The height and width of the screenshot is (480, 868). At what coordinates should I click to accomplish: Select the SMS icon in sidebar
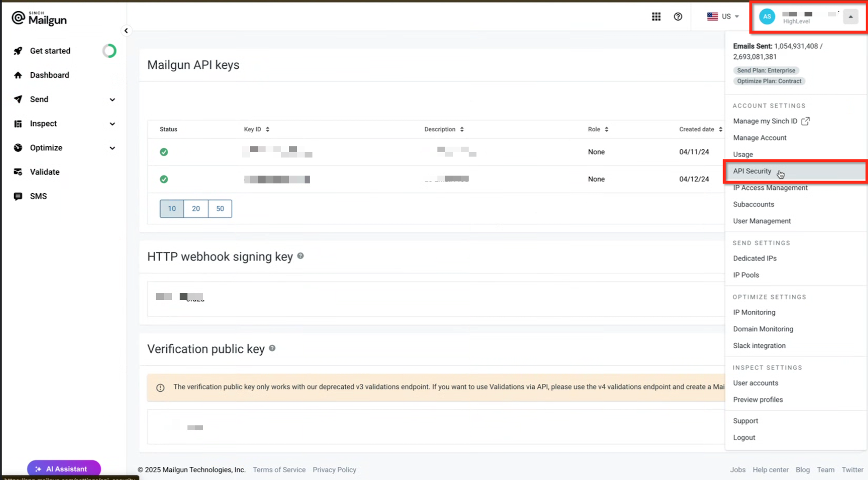(18, 196)
